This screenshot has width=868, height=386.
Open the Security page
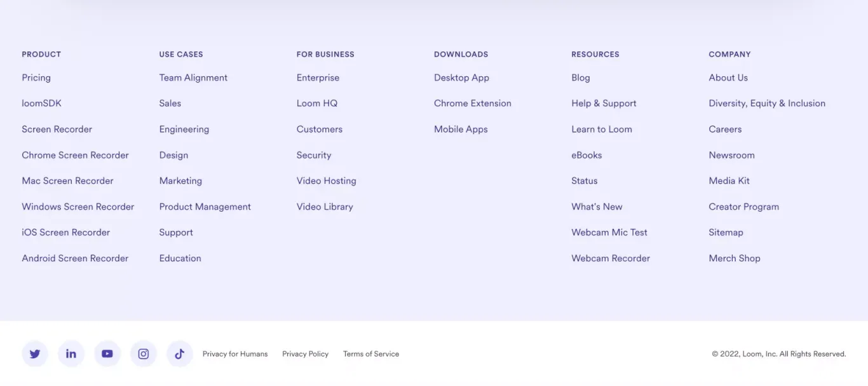[x=314, y=155]
